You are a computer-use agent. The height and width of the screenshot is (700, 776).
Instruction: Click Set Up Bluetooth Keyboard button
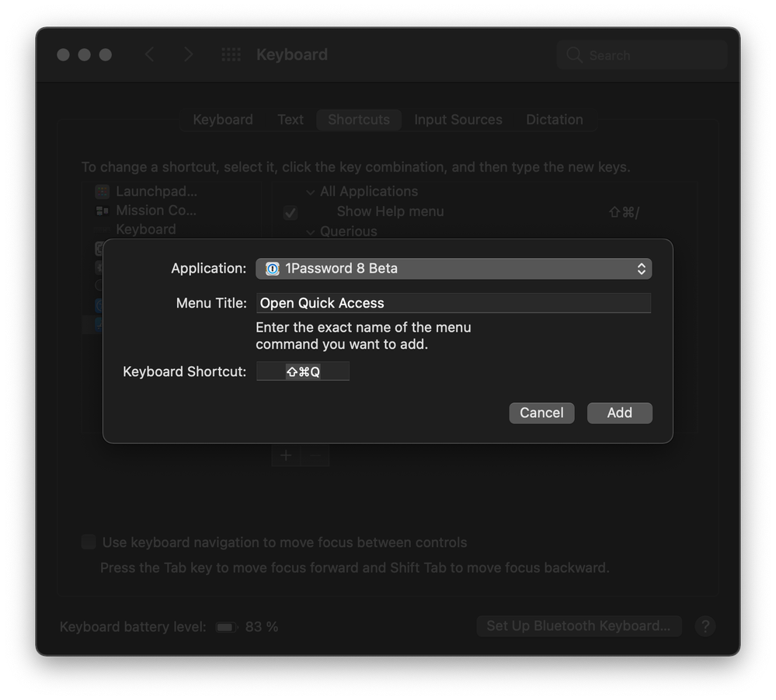tap(579, 626)
